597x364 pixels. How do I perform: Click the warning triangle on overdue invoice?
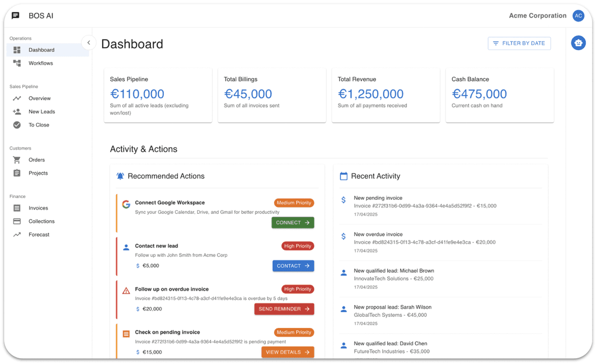126,291
